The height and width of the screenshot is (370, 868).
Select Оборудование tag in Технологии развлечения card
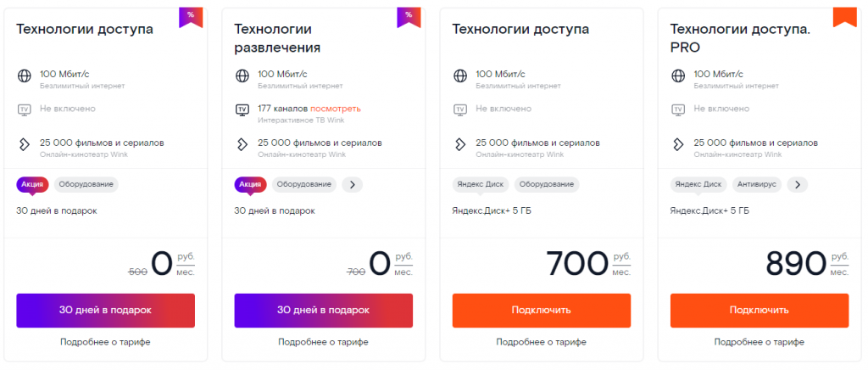[303, 183]
